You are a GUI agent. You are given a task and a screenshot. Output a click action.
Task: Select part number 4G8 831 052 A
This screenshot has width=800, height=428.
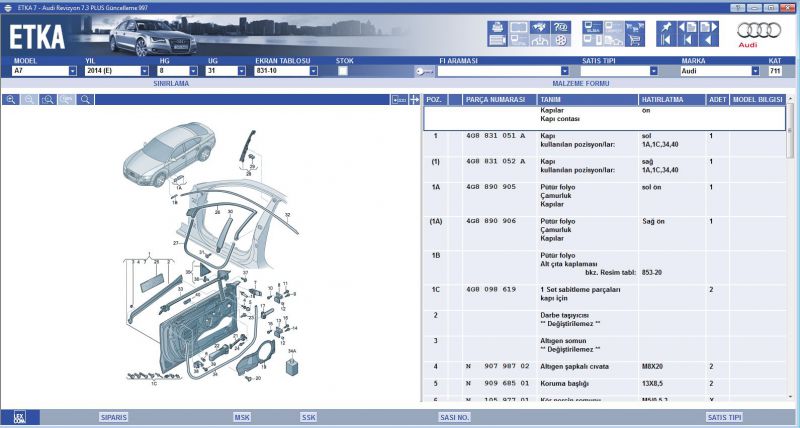click(x=495, y=162)
